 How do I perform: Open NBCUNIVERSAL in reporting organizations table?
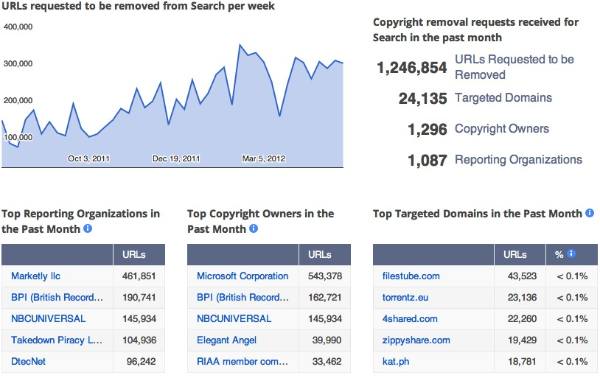[x=48, y=319]
